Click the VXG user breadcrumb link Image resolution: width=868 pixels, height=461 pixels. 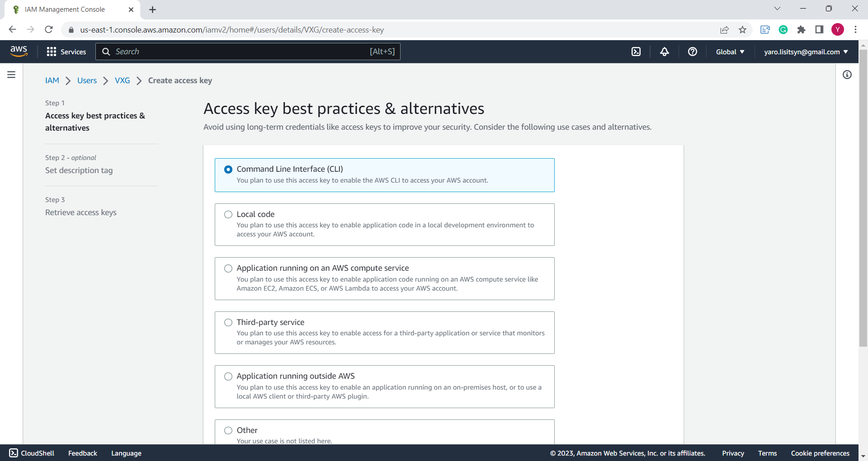click(x=122, y=80)
